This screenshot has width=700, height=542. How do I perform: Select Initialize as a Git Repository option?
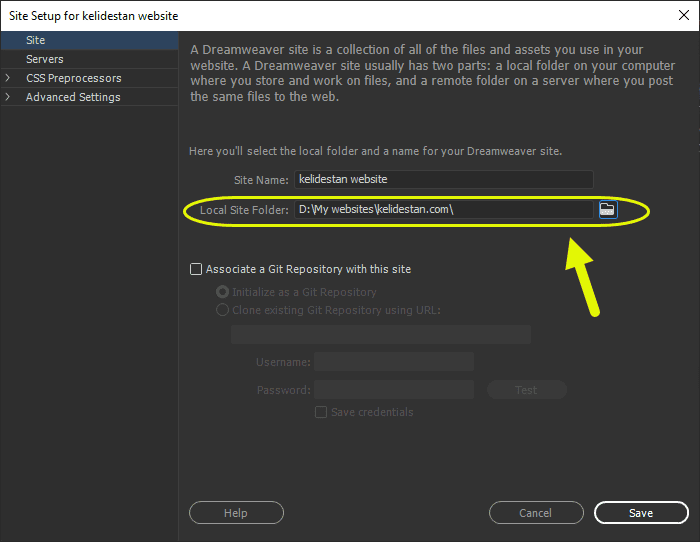pos(222,292)
